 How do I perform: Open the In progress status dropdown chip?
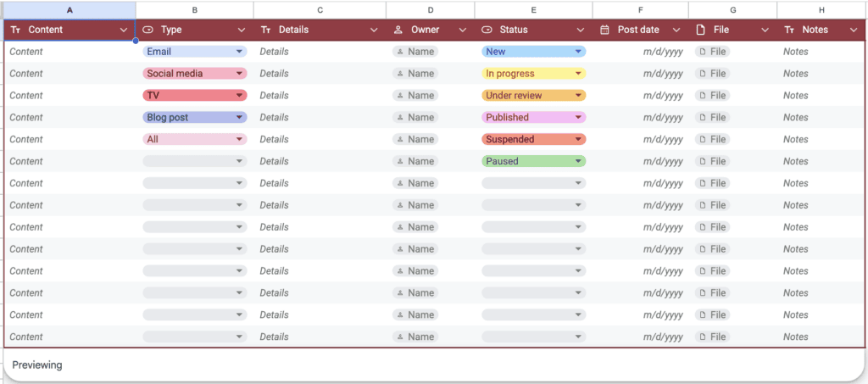(534, 74)
